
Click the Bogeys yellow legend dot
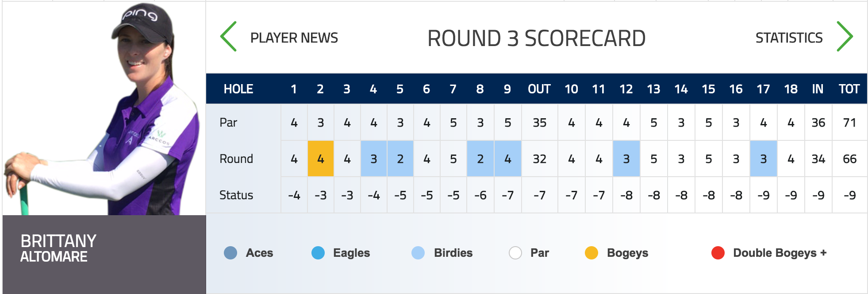(x=591, y=253)
